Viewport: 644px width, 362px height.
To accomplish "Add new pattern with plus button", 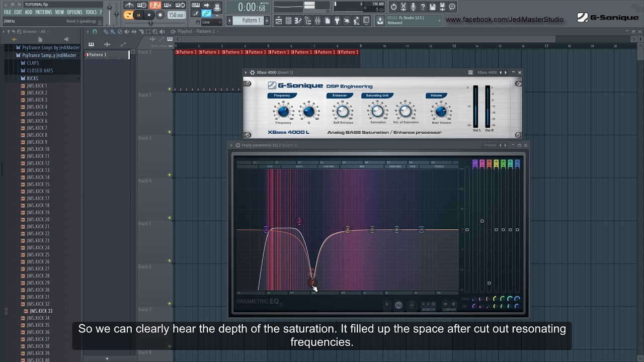I will click(x=267, y=20).
